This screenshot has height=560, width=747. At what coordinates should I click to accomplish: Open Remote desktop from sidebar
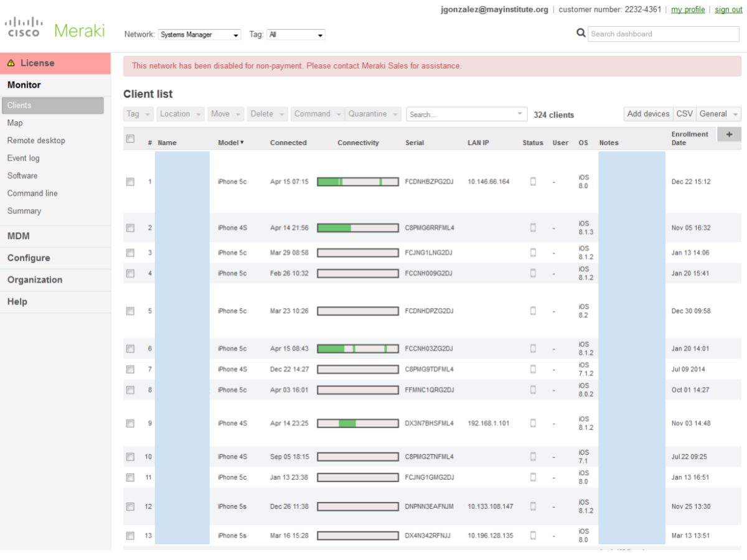pyautogui.click(x=36, y=141)
